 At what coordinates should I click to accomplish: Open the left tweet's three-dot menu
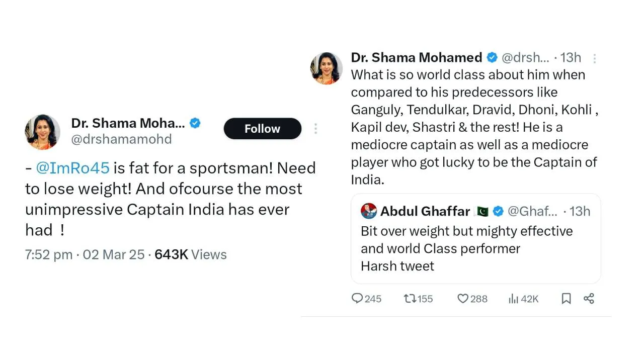(x=315, y=129)
